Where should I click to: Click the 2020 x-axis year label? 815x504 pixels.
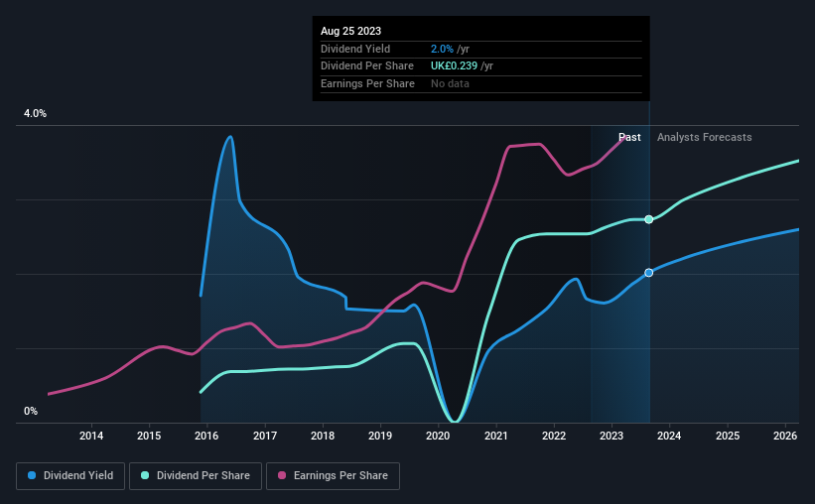point(438,436)
